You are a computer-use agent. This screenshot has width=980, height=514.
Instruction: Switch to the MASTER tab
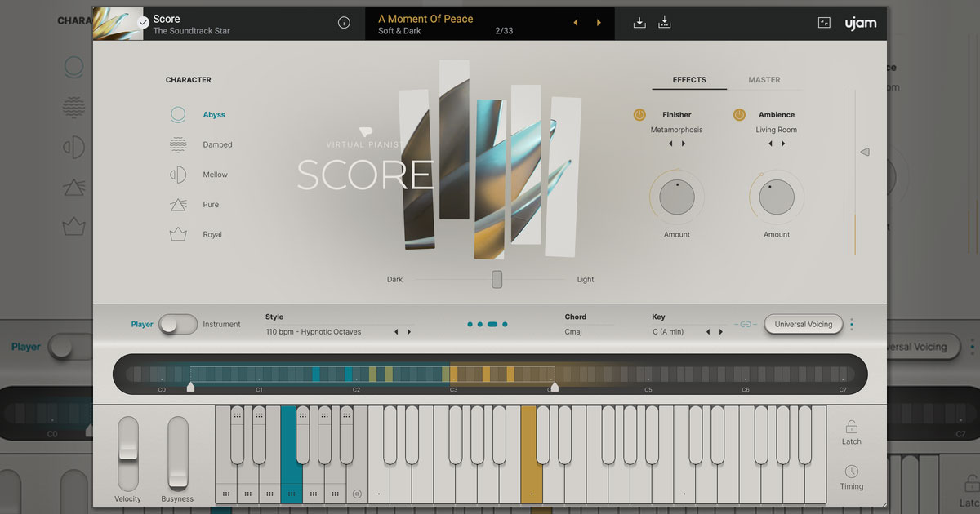(x=764, y=80)
